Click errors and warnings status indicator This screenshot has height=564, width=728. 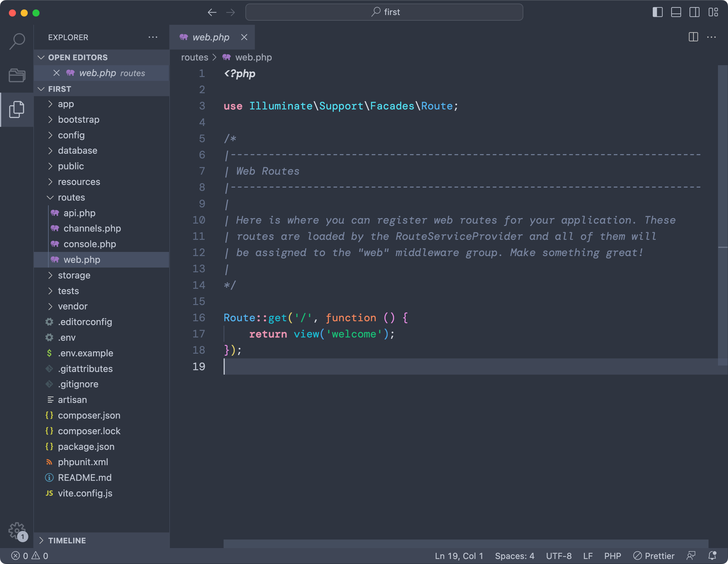(x=30, y=556)
